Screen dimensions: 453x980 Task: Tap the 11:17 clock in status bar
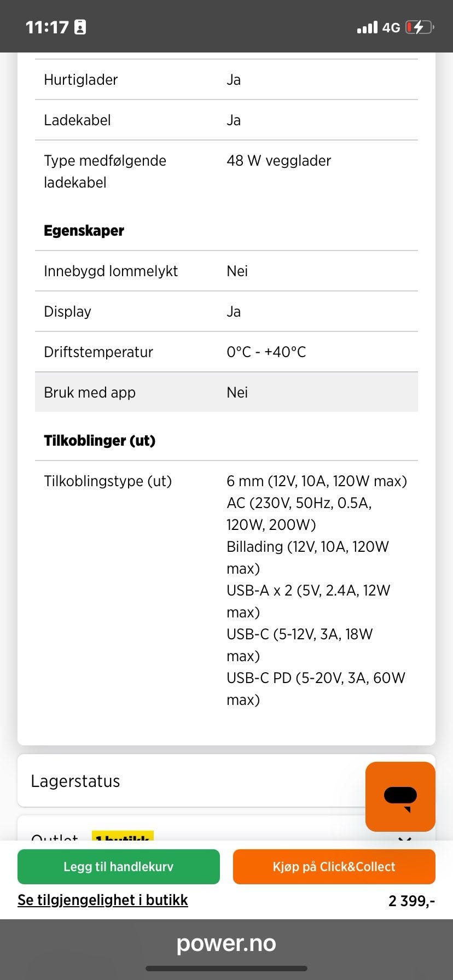click(47, 27)
